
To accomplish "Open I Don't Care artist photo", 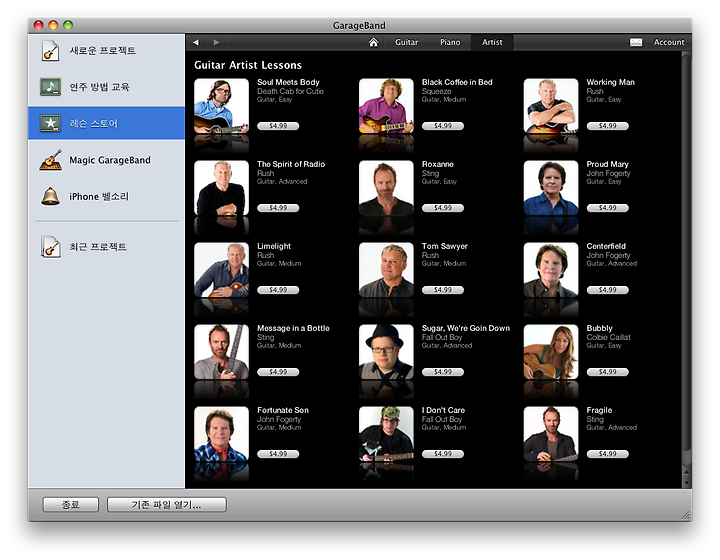I will pos(386,434).
